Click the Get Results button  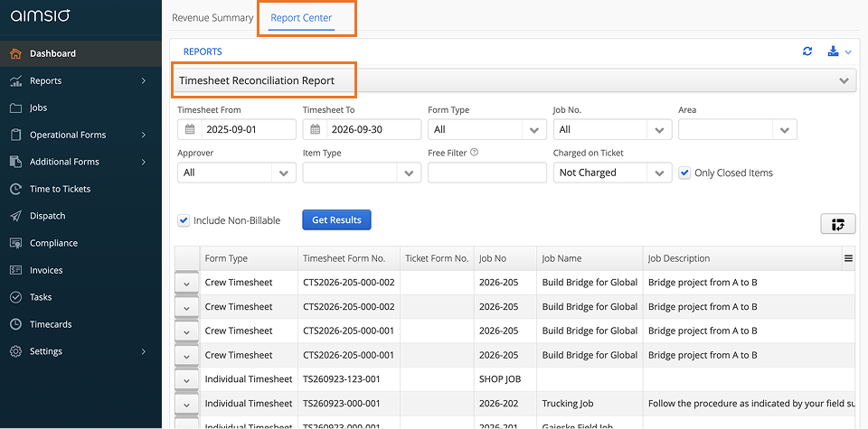click(x=336, y=220)
